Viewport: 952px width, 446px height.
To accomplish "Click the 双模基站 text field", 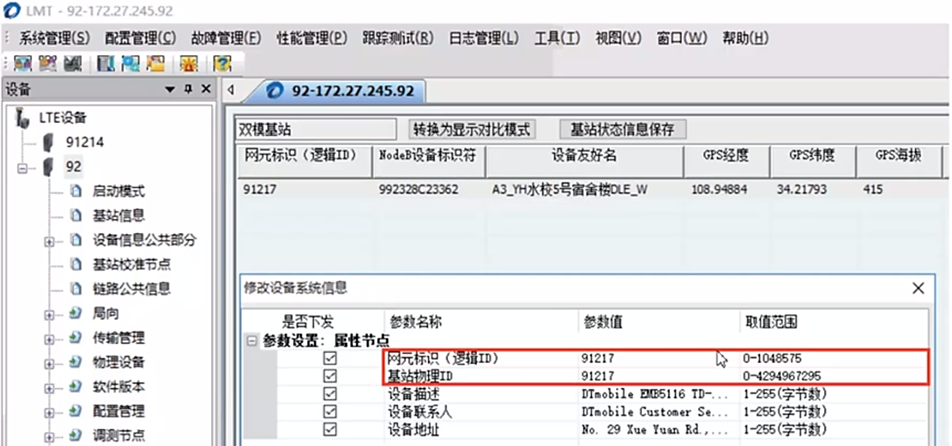I will click(x=315, y=129).
